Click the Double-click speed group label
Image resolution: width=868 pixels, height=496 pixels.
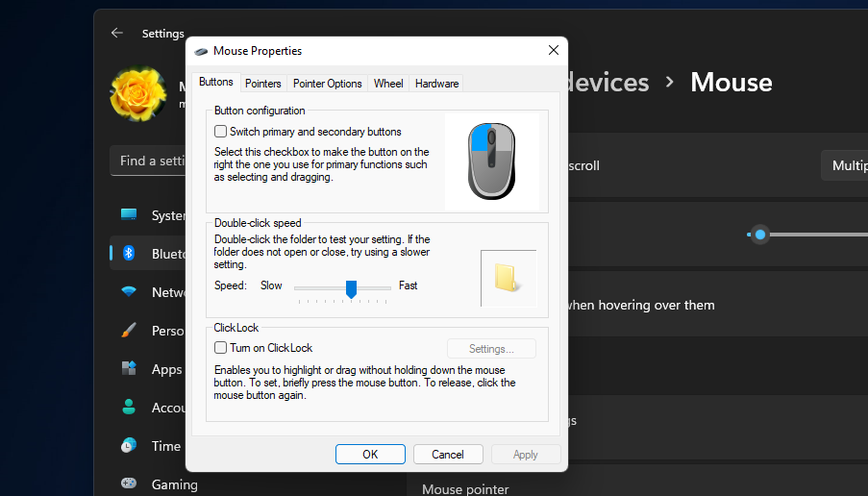(x=258, y=223)
